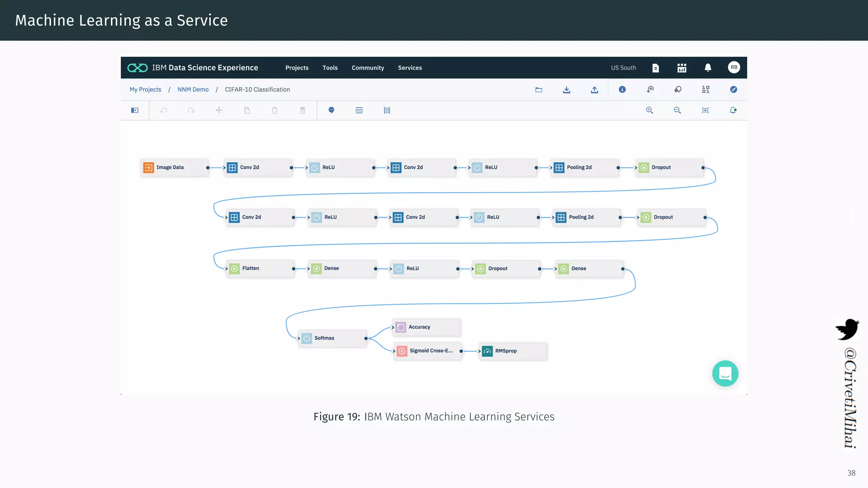
Task: Select the US South region label
Action: [x=623, y=68]
